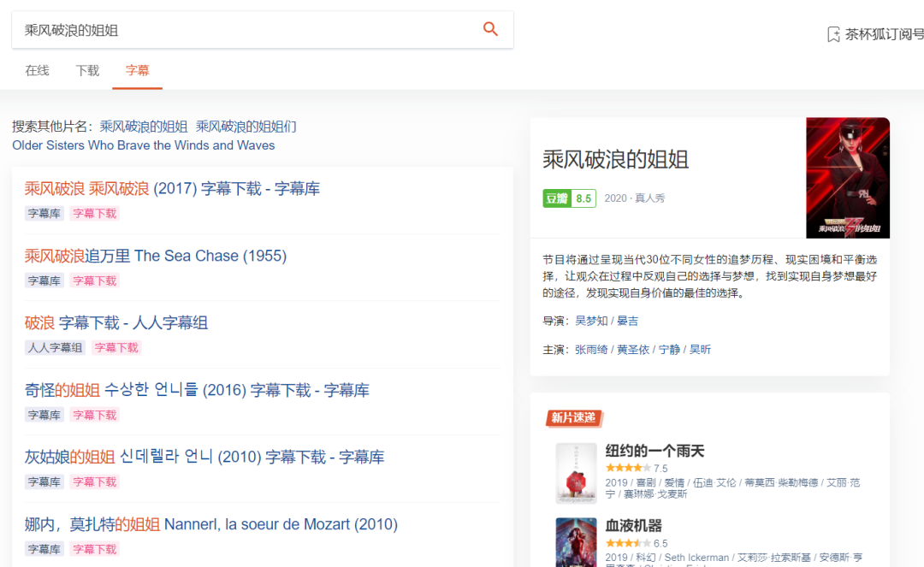The width and height of the screenshot is (924, 567).
Task: Open cast member 宁静 link
Action: point(669,350)
